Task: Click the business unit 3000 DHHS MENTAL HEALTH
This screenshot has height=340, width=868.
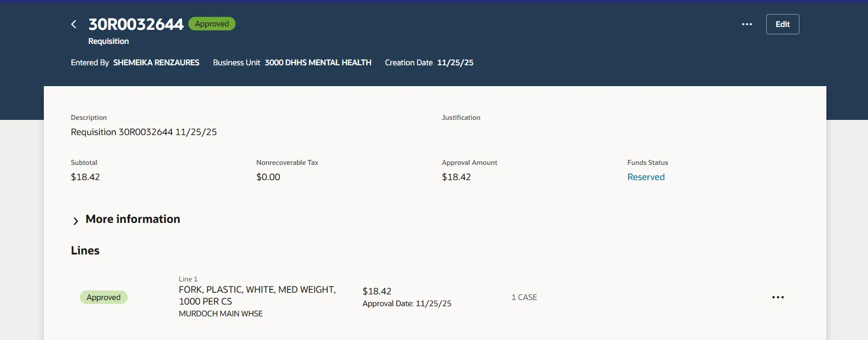Action: (318, 62)
